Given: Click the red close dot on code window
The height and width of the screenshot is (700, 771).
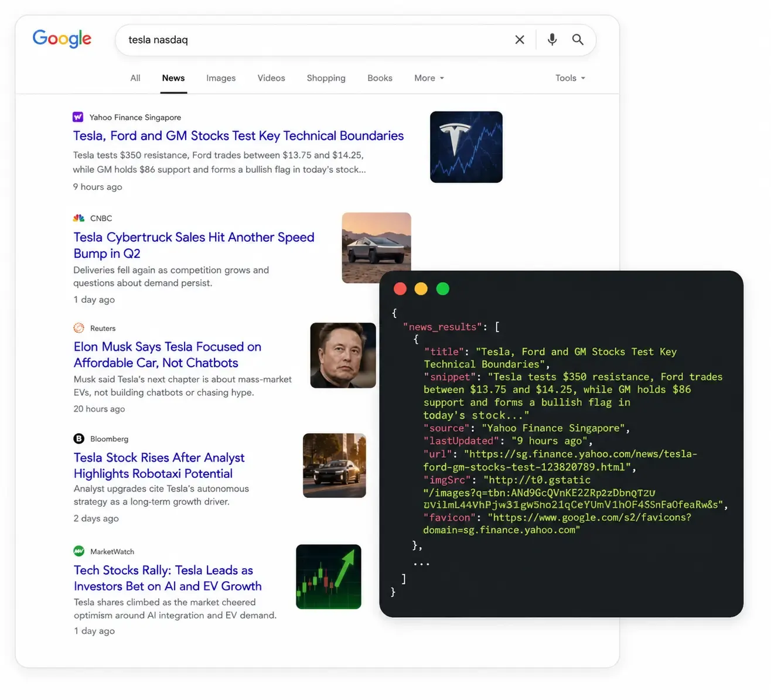Looking at the screenshot, I should 400,289.
